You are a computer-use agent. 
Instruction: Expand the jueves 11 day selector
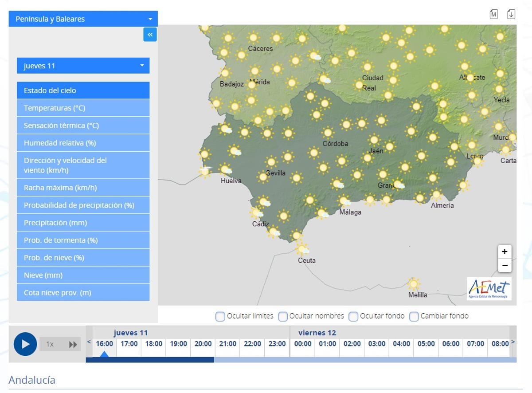(83, 66)
